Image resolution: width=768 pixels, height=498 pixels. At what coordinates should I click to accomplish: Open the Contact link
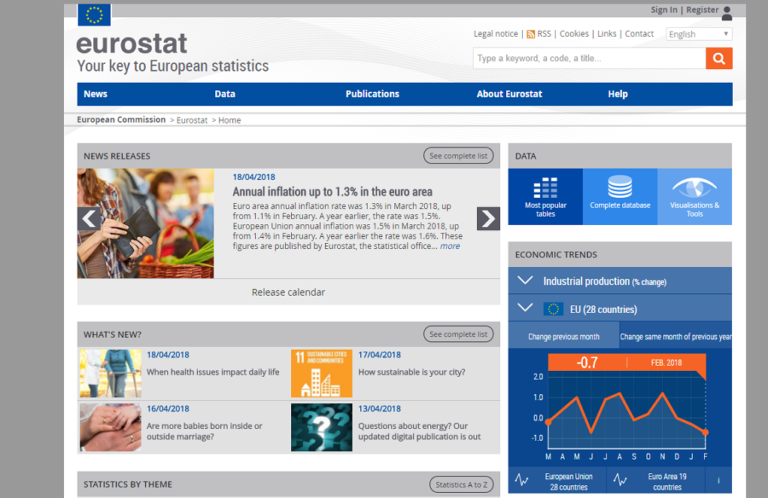coord(639,34)
